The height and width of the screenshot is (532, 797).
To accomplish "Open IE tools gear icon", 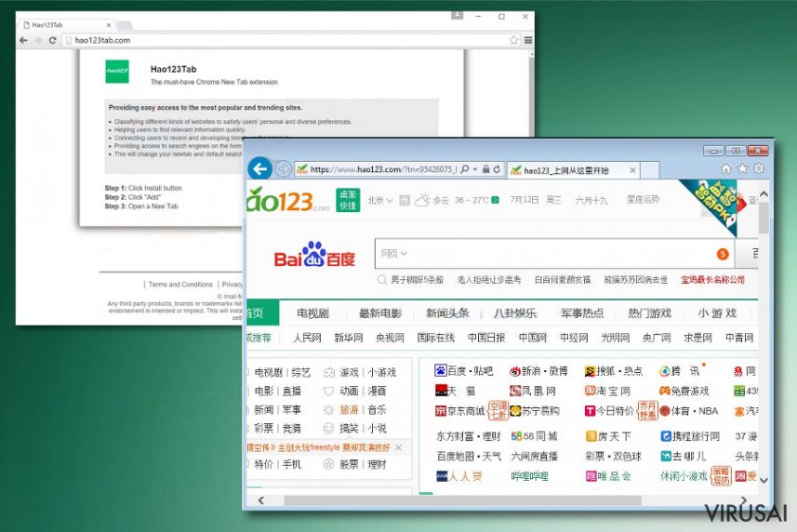I will (x=758, y=168).
